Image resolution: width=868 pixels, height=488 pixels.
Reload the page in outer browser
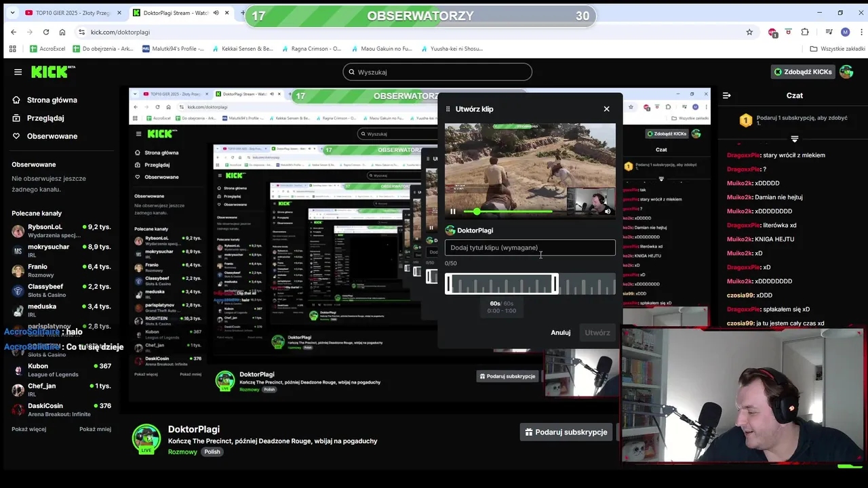point(46,32)
